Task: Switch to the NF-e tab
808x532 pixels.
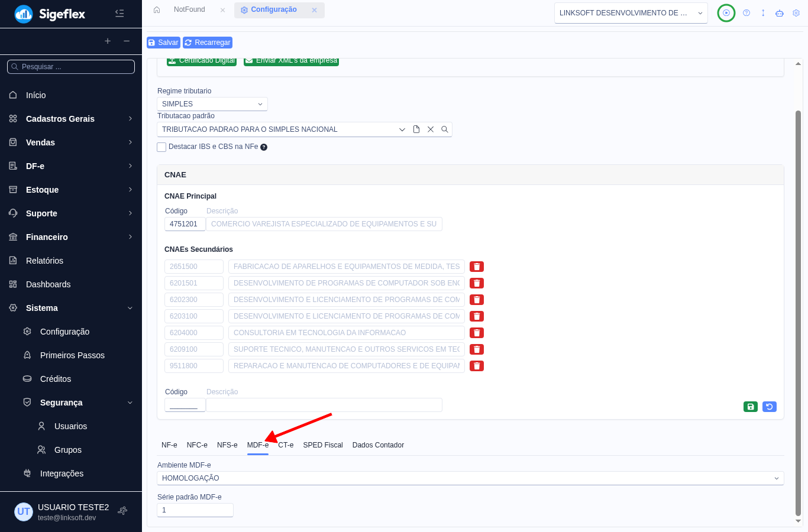Action: tap(169, 445)
